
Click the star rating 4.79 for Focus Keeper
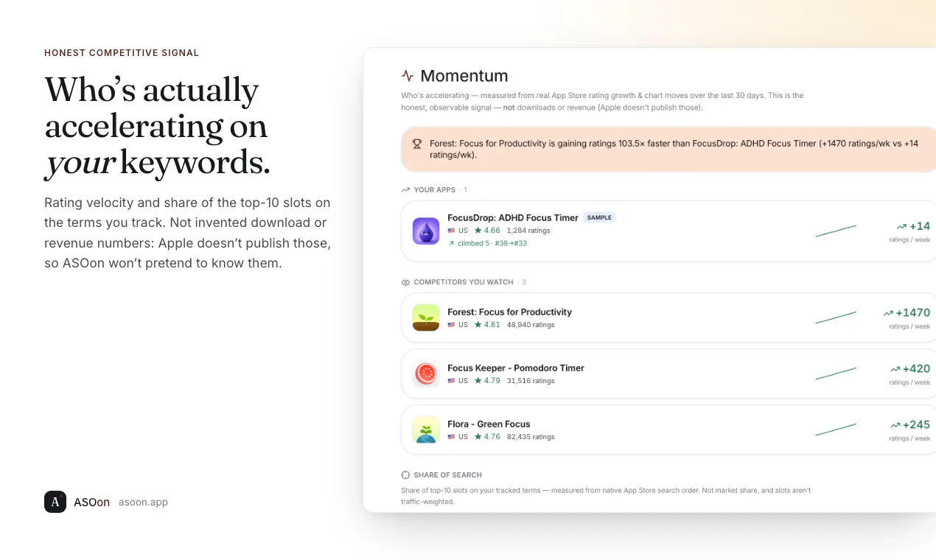tap(487, 381)
